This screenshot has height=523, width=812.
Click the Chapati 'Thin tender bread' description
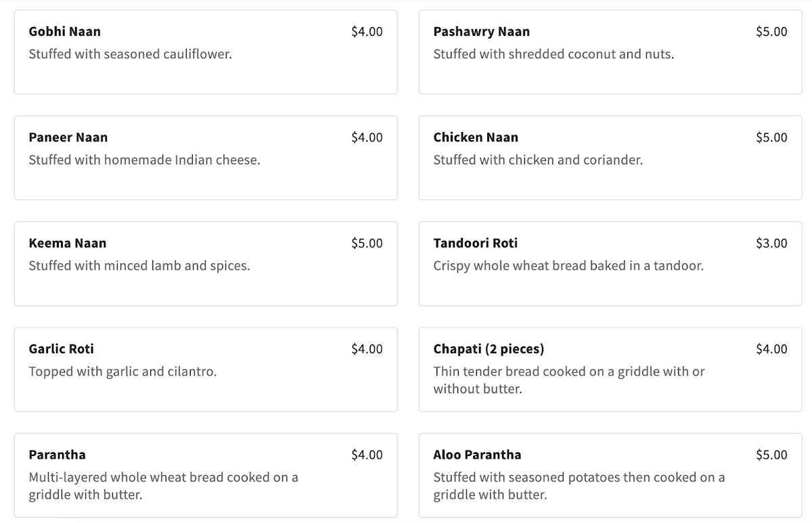click(568, 380)
